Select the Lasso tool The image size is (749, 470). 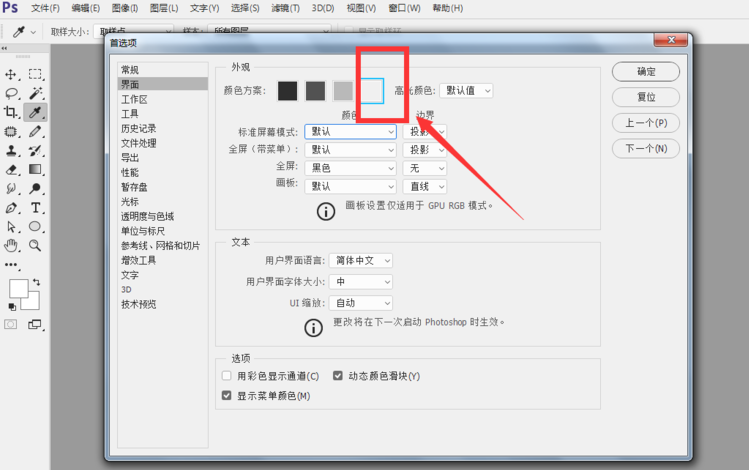[11, 93]
